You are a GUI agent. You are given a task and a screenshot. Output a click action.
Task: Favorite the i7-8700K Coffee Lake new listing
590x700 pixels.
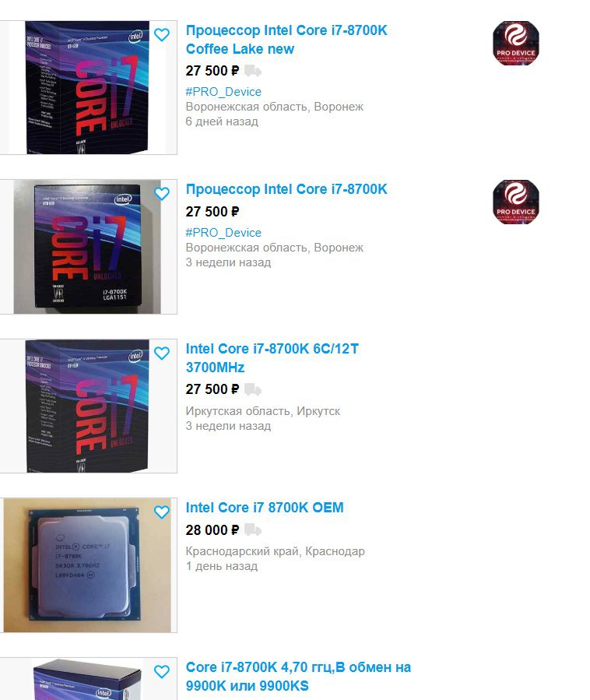click(x=162, y=35)
